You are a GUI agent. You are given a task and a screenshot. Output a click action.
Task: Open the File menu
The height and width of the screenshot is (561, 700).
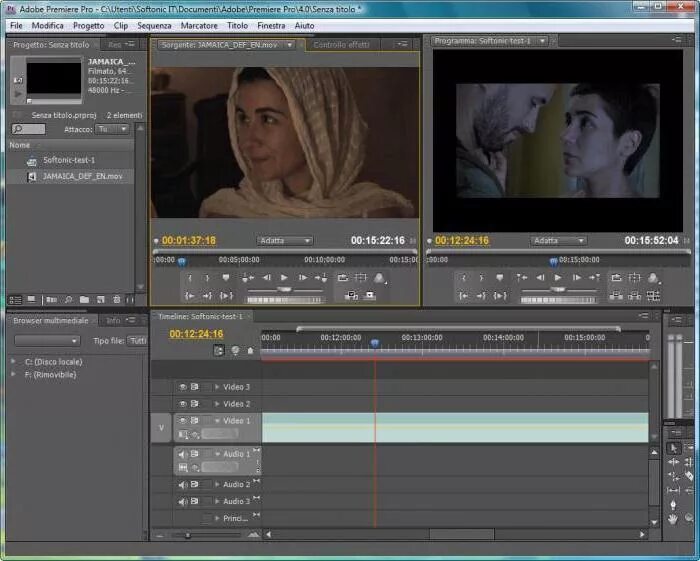[16, 25]
